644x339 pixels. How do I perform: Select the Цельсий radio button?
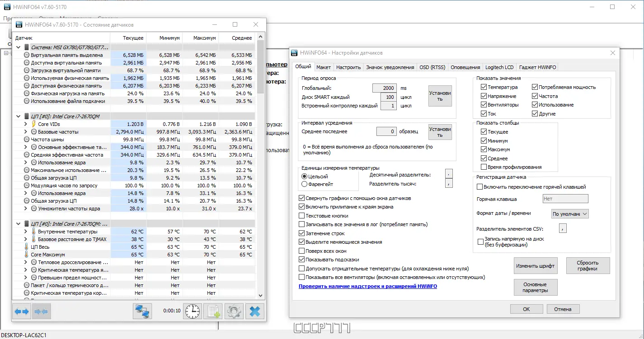tap(304, 176)
